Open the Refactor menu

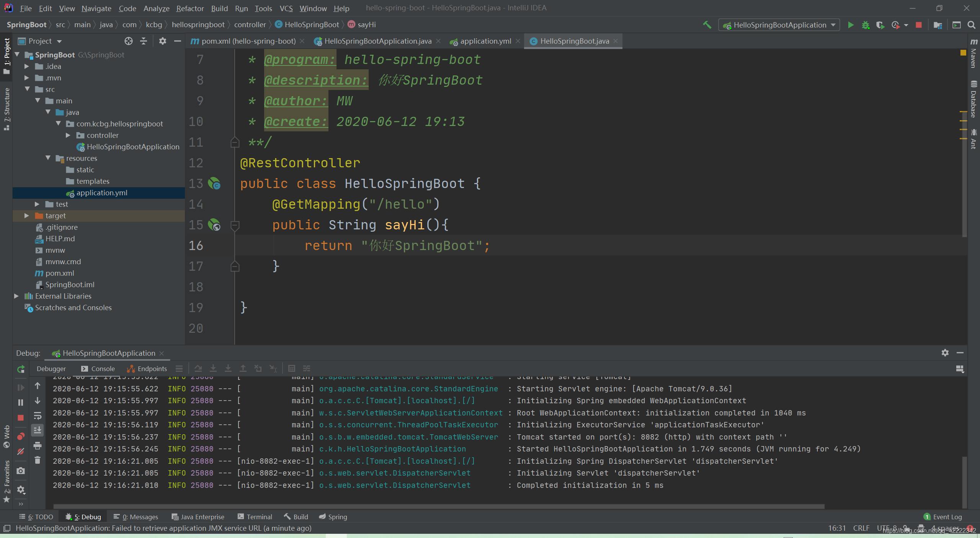coord(190,8)
